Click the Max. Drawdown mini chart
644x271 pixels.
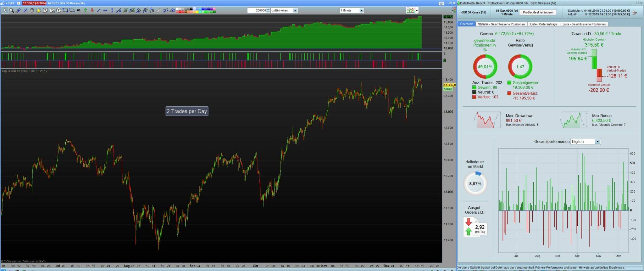click(488, 120)
